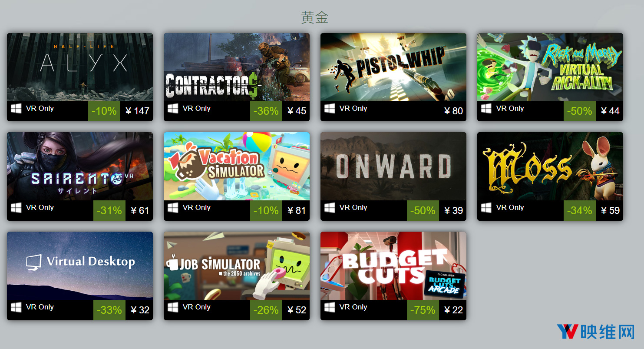
Task: Open the Half-Life Alyx game thumbnail
Action: point(80,67)
